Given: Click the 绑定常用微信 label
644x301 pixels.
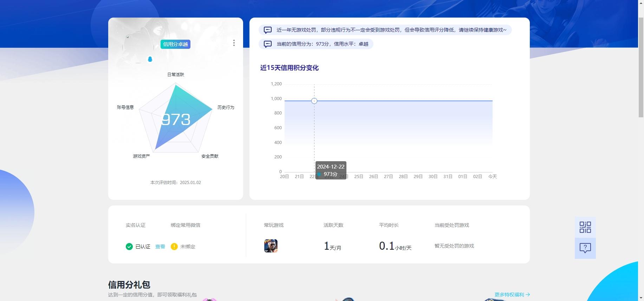Looking at the screenshot, I should tap(186, 225).
